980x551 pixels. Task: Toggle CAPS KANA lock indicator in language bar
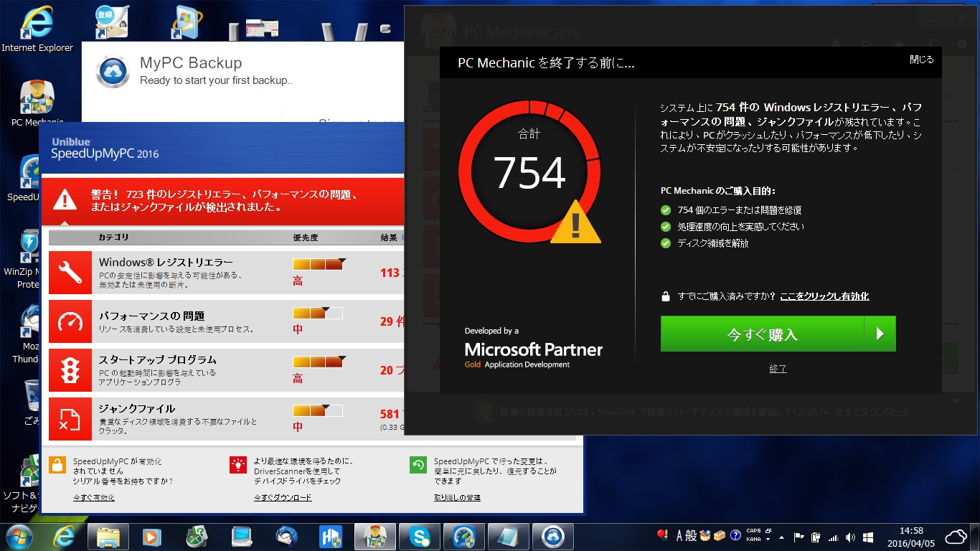[753, 536]
